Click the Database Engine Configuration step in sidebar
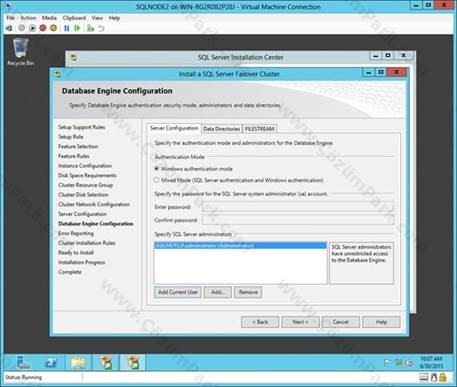Screen dimensions: 457x387 pos(96,224)
